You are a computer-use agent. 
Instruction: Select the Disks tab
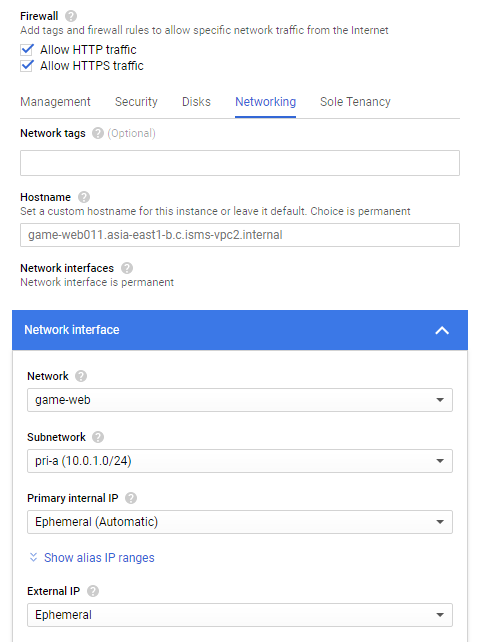[x=196, y=102]
